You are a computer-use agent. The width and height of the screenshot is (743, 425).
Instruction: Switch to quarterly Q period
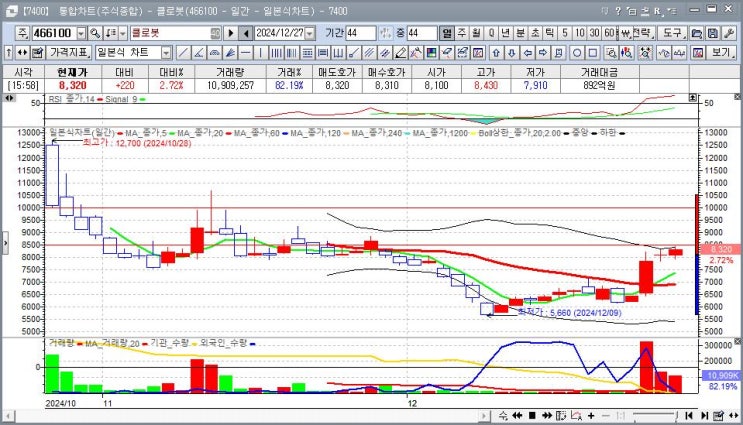(491, 33)
